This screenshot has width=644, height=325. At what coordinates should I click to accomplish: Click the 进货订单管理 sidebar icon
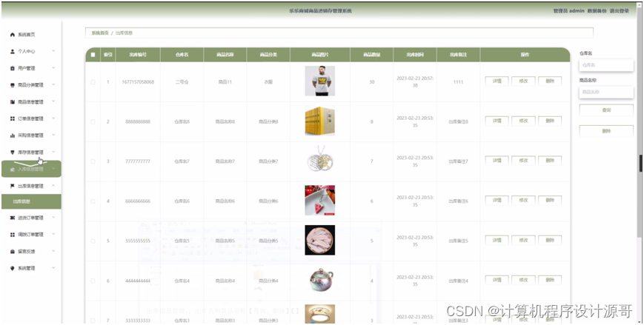pos(13,218)
